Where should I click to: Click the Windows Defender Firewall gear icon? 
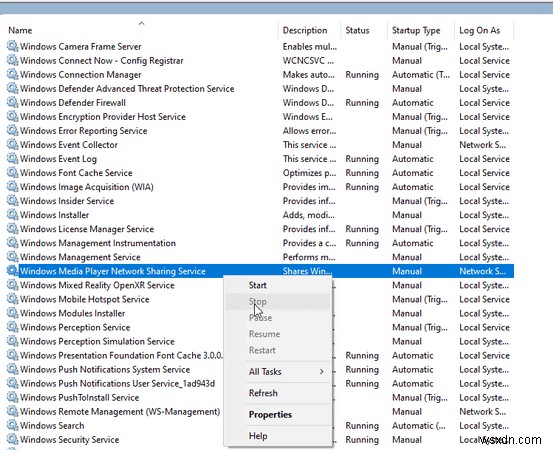point(12,103)
